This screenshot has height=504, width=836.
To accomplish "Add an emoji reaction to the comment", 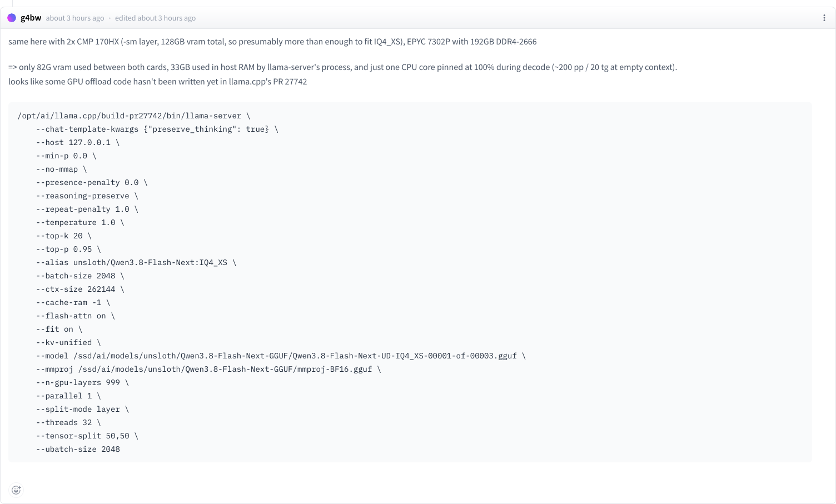I will coord(16,490).
